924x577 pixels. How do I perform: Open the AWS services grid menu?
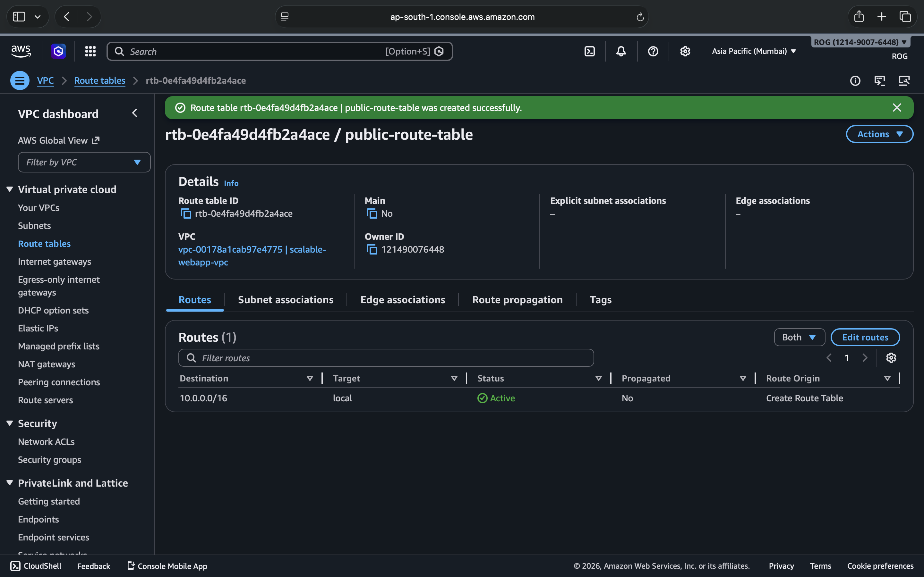90,51
